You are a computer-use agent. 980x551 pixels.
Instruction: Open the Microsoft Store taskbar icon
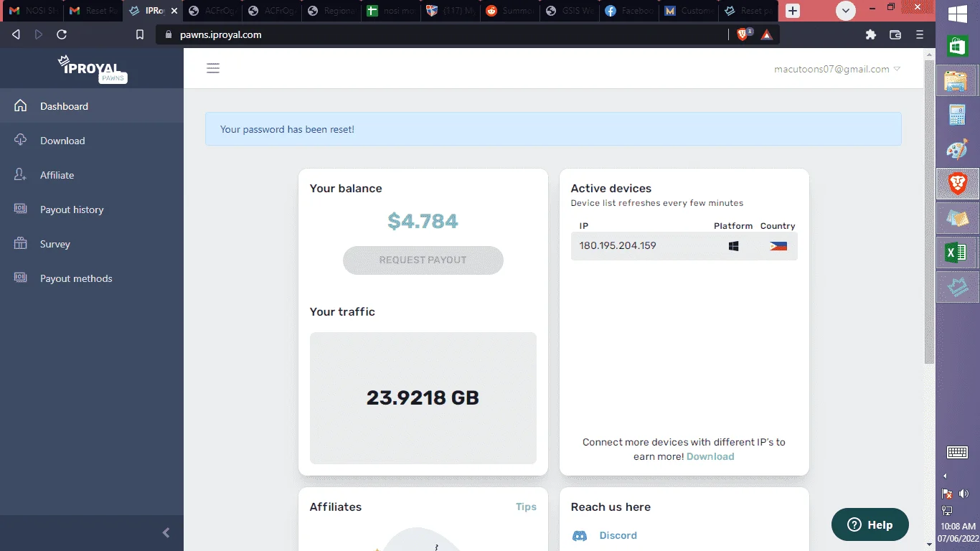pos(957,46)
